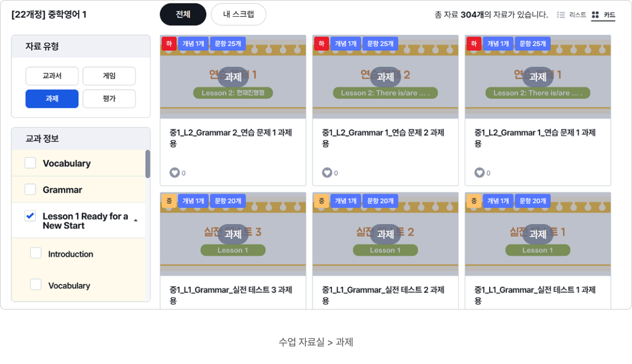Collapse the Lesson 1 tree arrow
Screen dimensions: 632x364
point(136,220)
